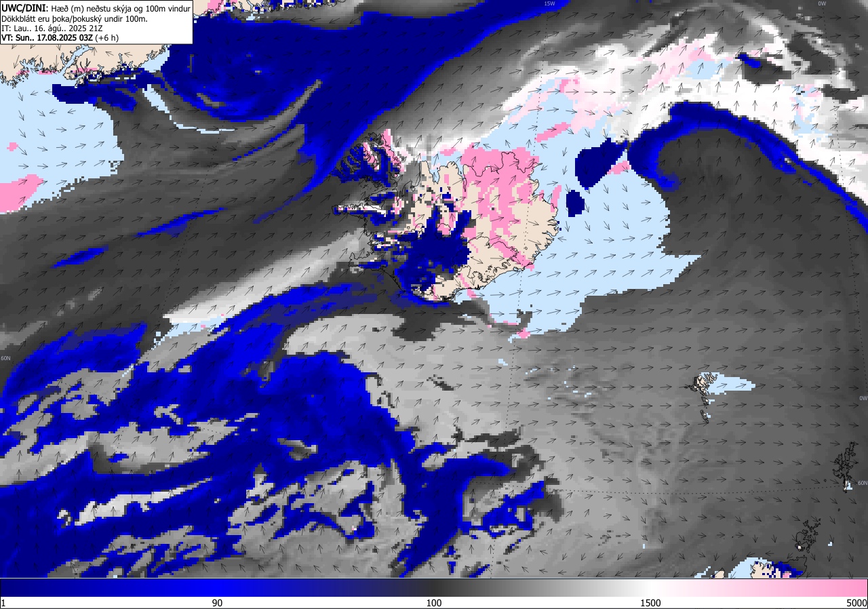Click the "5000" label on the color scale
This screenshot has width=868, height=609.
pyautogui.click(x=856, y=603)
